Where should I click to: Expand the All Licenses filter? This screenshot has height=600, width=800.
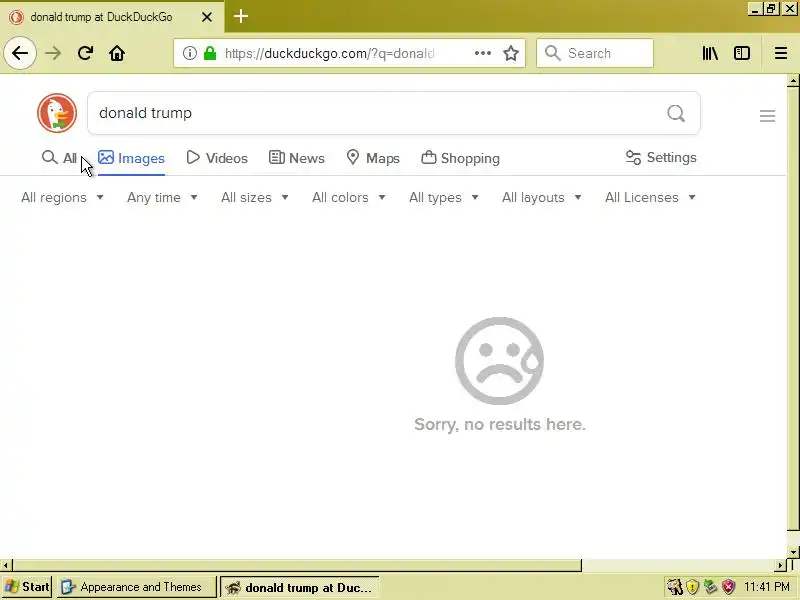tap(651, 197)
